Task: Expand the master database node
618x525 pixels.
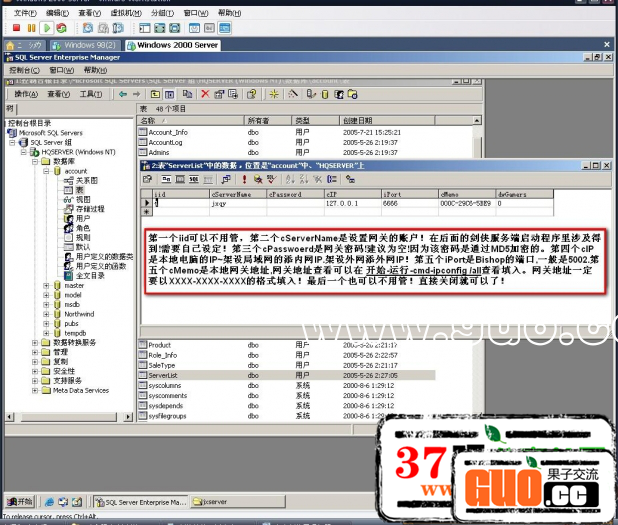Action: pos(46,285)
